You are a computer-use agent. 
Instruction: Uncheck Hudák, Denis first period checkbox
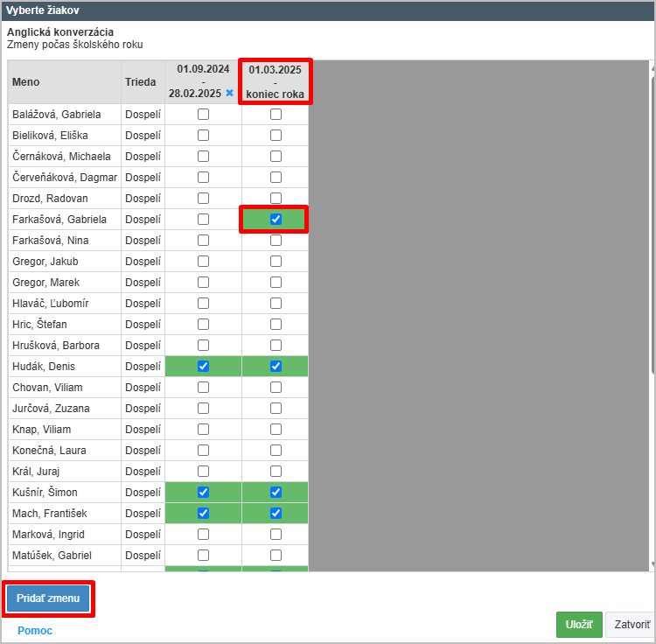pyautogui.click(x=203, y=367)
